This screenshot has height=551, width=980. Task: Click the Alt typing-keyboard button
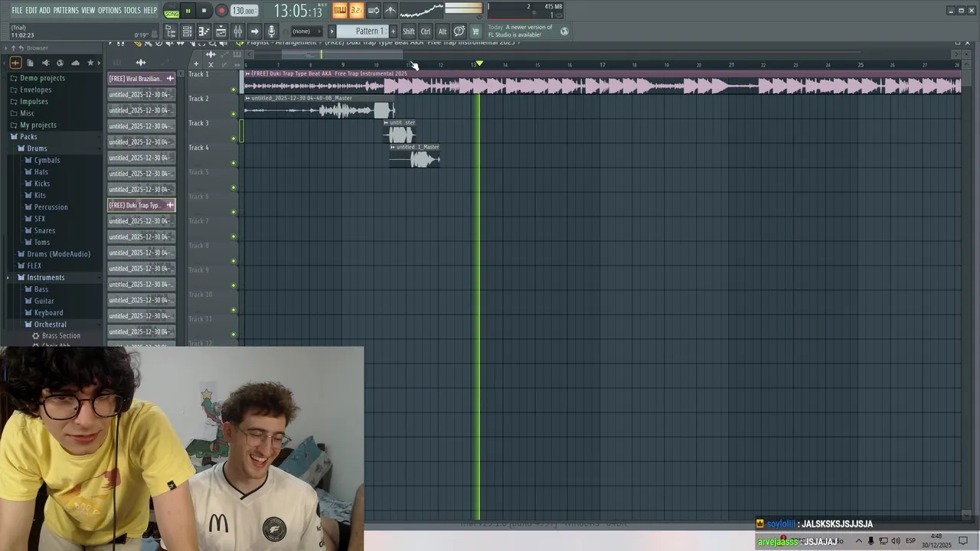click(x=443, y=31)
